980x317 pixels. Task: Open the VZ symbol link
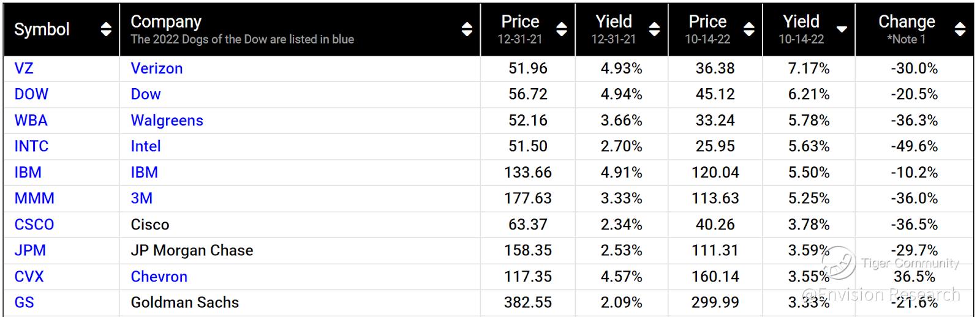pos(24,69)
